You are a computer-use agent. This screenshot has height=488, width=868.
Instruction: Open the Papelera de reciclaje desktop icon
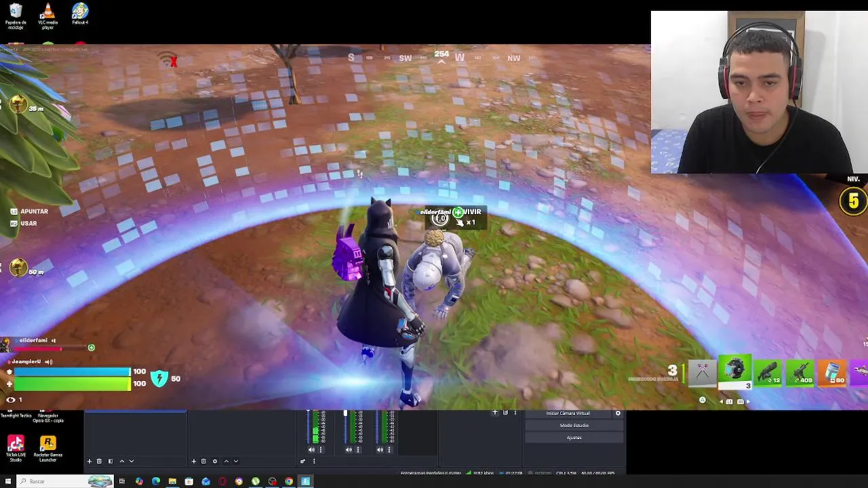[15, 16]
